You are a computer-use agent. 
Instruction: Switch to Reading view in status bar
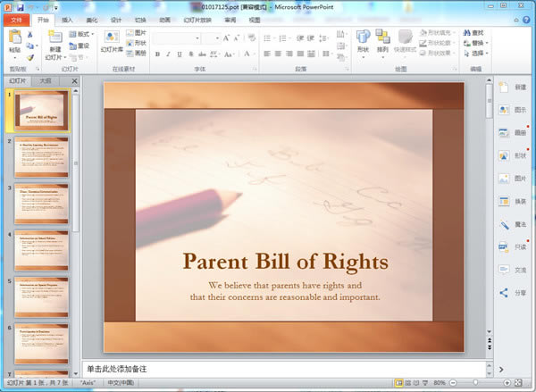(x=416, y=383)
